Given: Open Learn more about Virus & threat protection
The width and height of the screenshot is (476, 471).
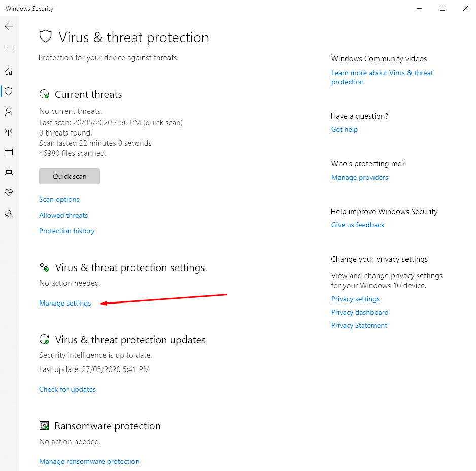Looking at the screenshot, I should 382,77.
